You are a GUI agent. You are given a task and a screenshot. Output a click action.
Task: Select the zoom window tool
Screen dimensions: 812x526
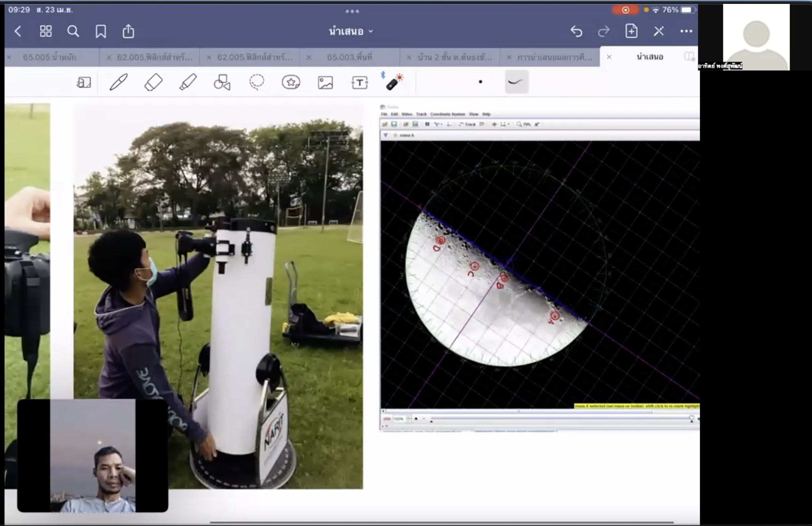tap(84, 82)
